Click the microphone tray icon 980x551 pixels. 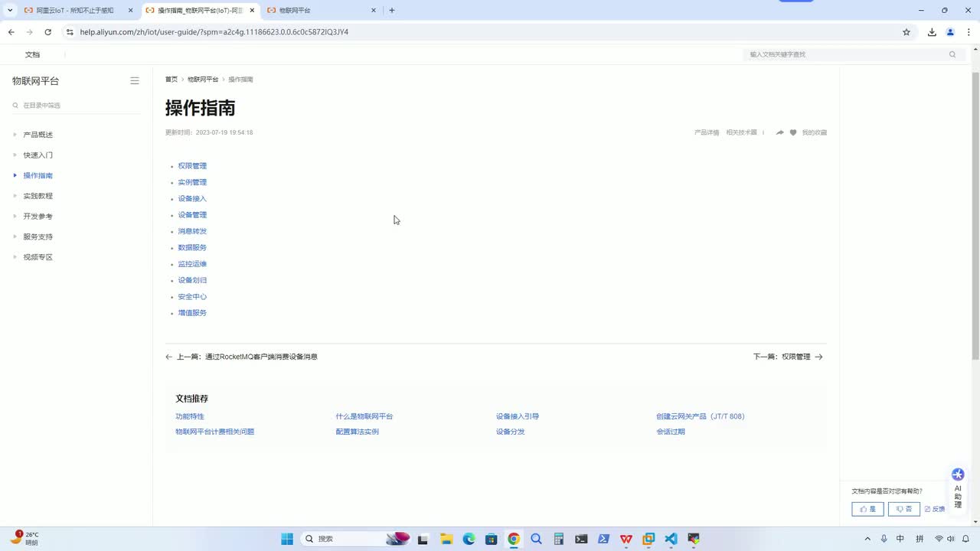(x=884, y=539)
